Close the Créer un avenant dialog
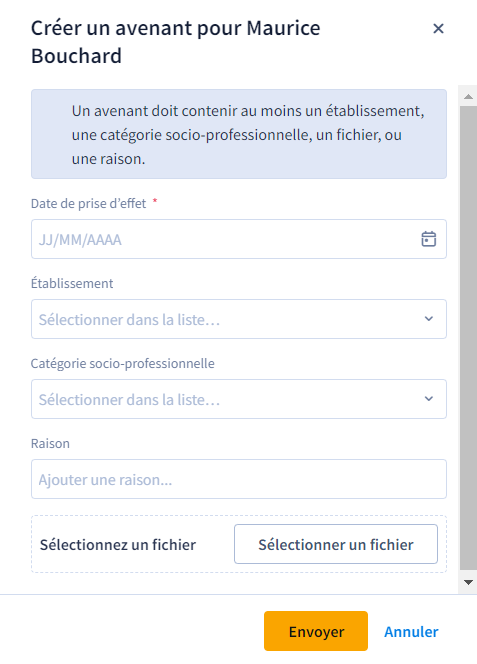 [438, 28]
